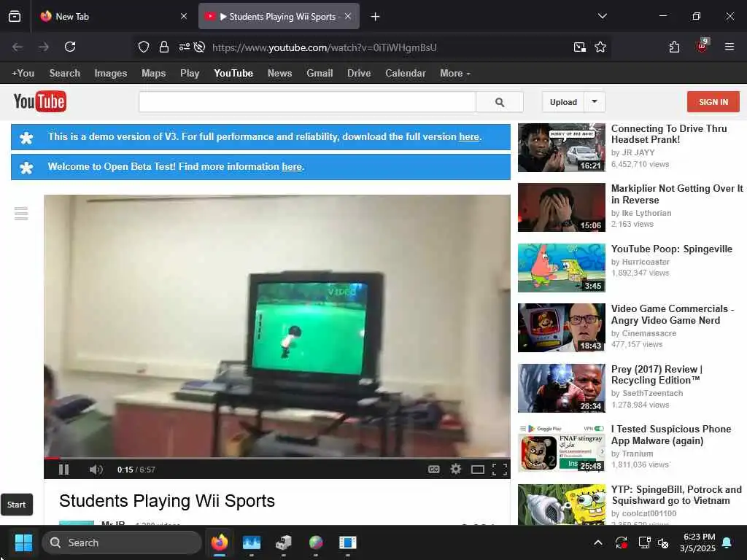Switch to the New Tab browser tab
Image resolution: width=747 pixels, height=560 pixels.
click(x=113, y=16)
